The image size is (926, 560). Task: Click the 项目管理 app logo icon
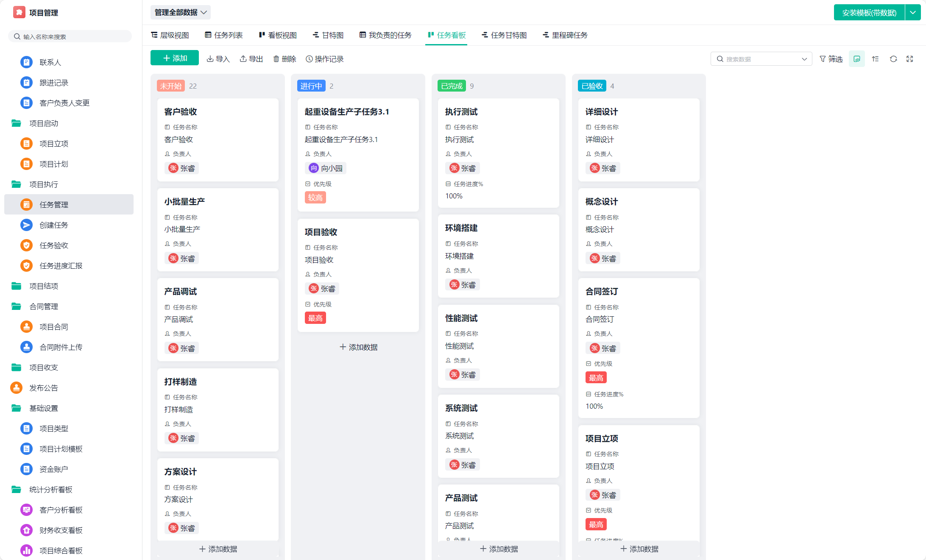19,12
